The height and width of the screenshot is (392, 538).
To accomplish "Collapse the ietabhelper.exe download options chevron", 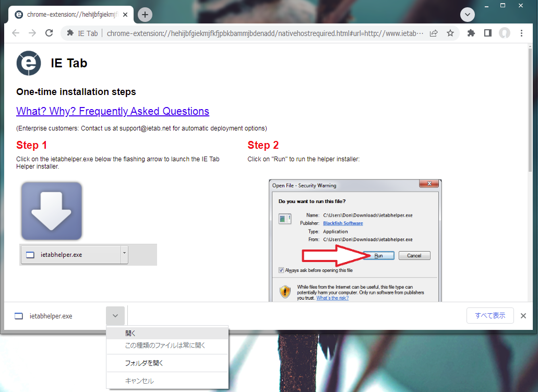I will tap(115, 316).
